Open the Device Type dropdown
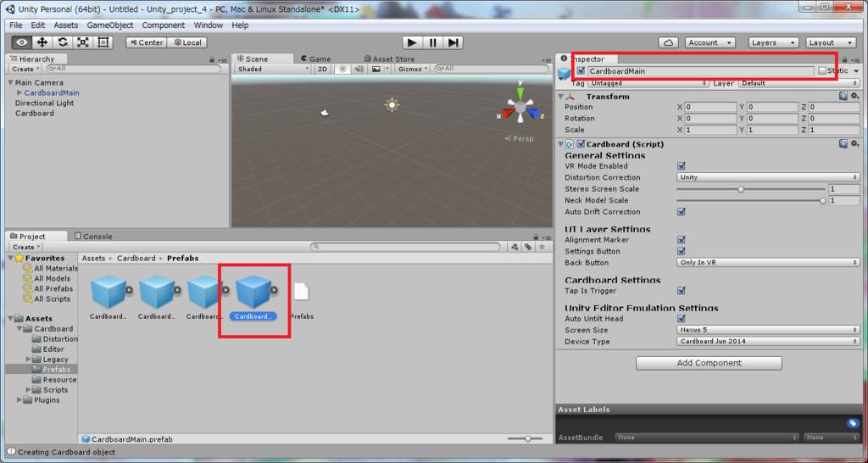 [768, 342]
